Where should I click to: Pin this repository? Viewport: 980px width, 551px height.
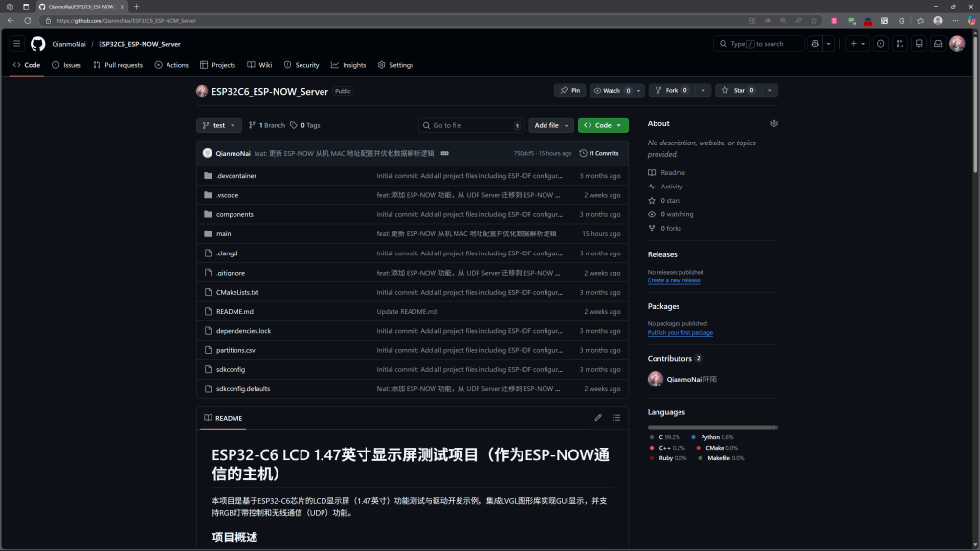(570, 91)
